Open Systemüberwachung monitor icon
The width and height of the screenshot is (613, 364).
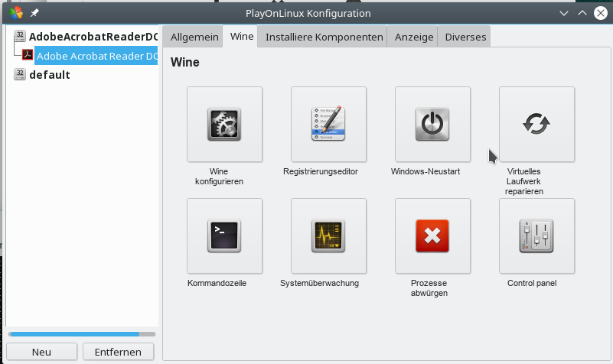(x=328, y=236)
